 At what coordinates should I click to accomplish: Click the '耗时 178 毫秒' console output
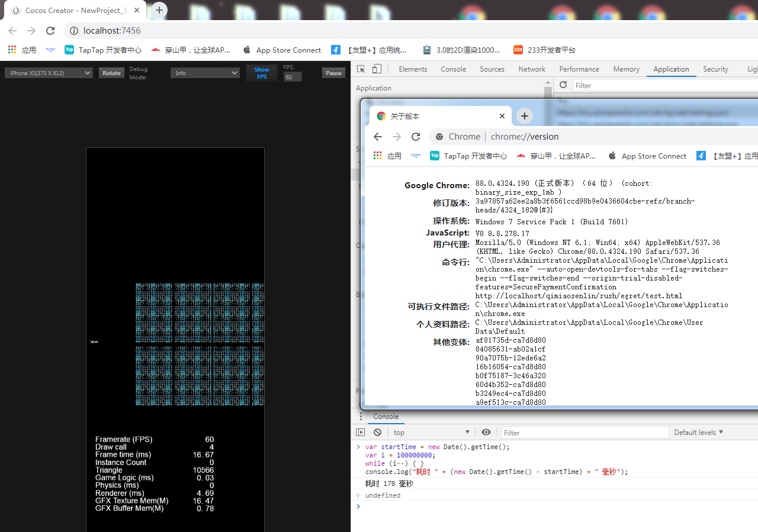tap(389, 484)
